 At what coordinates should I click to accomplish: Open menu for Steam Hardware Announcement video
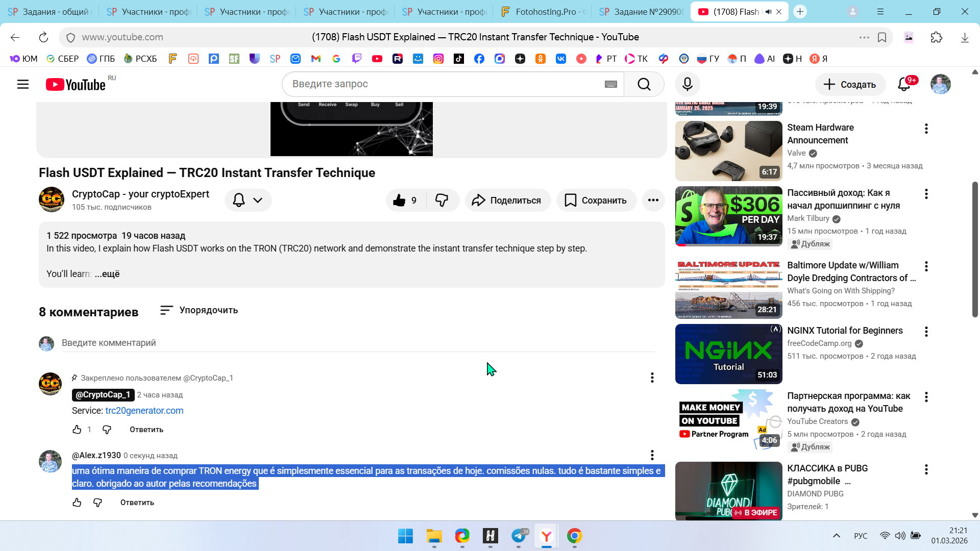click(926, 129)
